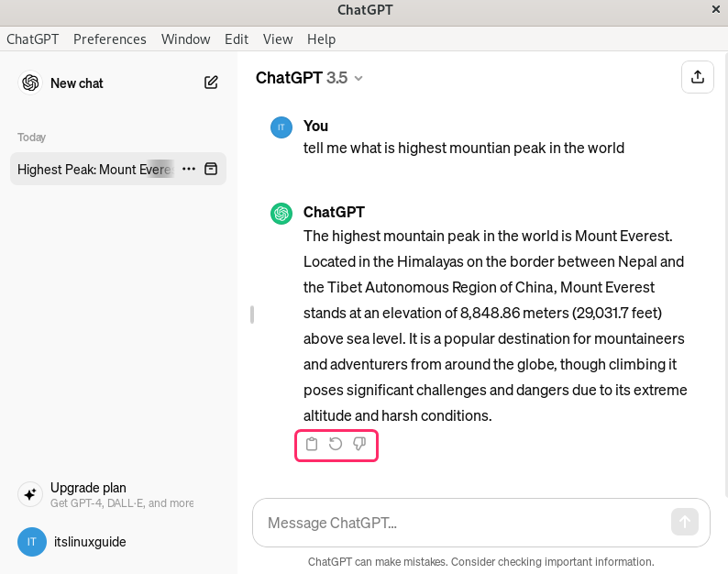This screenshot has width=728, height=574.
Task: Open the Help menu
Action: 321,39
